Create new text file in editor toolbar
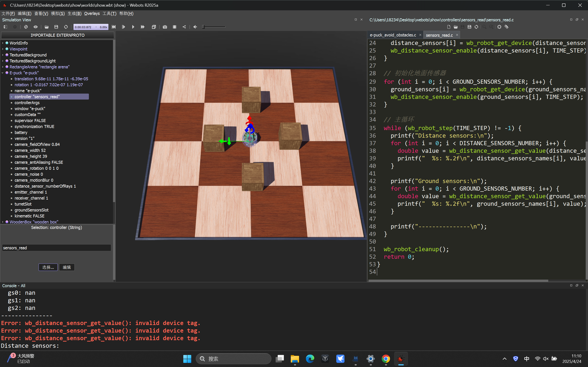 449,27
